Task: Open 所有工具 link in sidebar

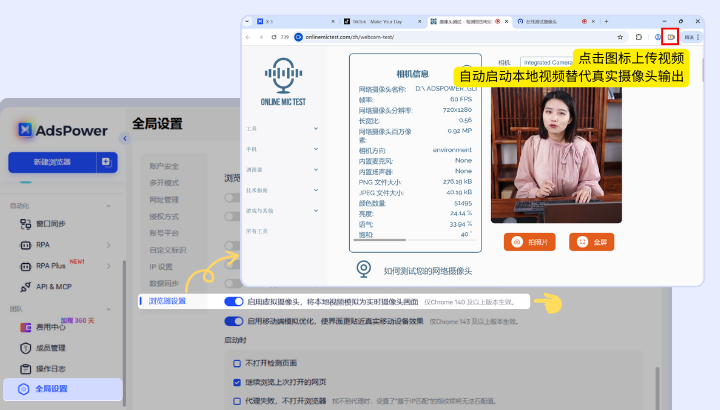Action: pos(257,231)
